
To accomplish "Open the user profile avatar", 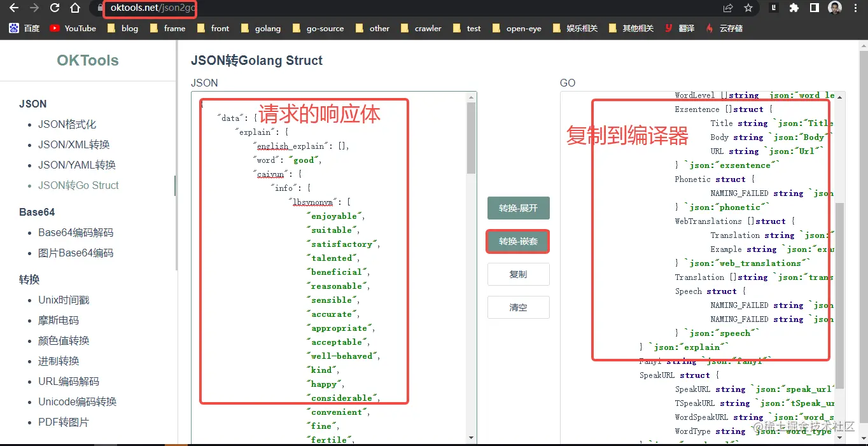I will tap(834, 8).
